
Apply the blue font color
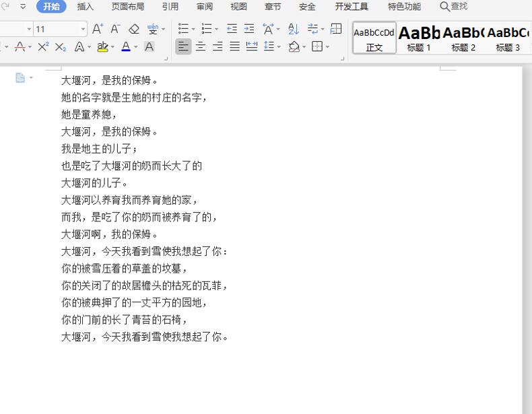pyautogui.click(x=126, y=47)
